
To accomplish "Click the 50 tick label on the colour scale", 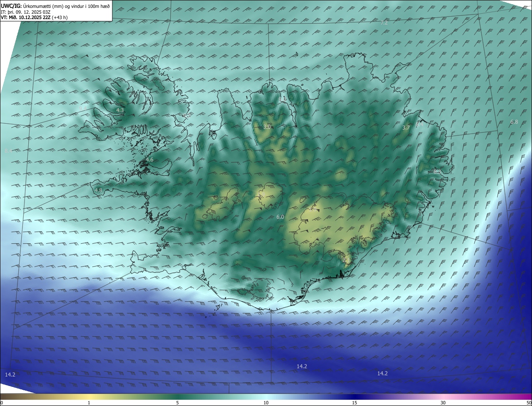I will tap(529, 403).
